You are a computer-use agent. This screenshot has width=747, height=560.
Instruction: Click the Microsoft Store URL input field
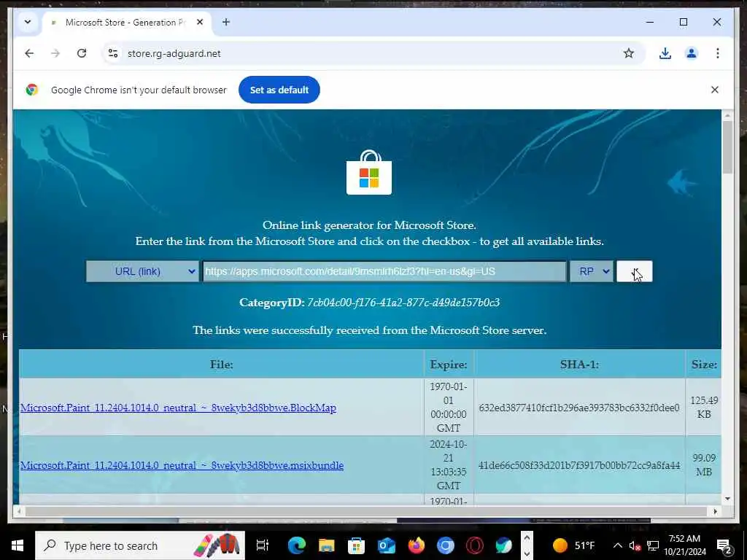tap(384, 271)
